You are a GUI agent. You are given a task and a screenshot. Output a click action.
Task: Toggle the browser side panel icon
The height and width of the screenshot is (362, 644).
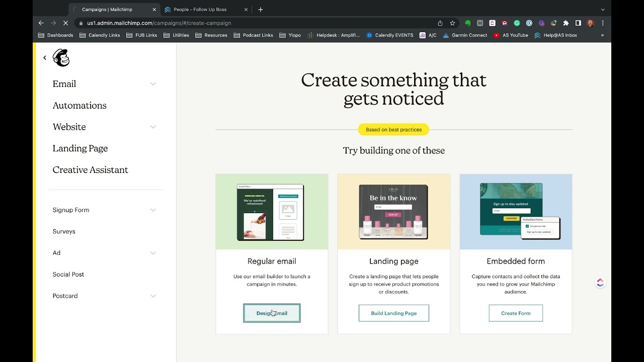click(578, 23)
